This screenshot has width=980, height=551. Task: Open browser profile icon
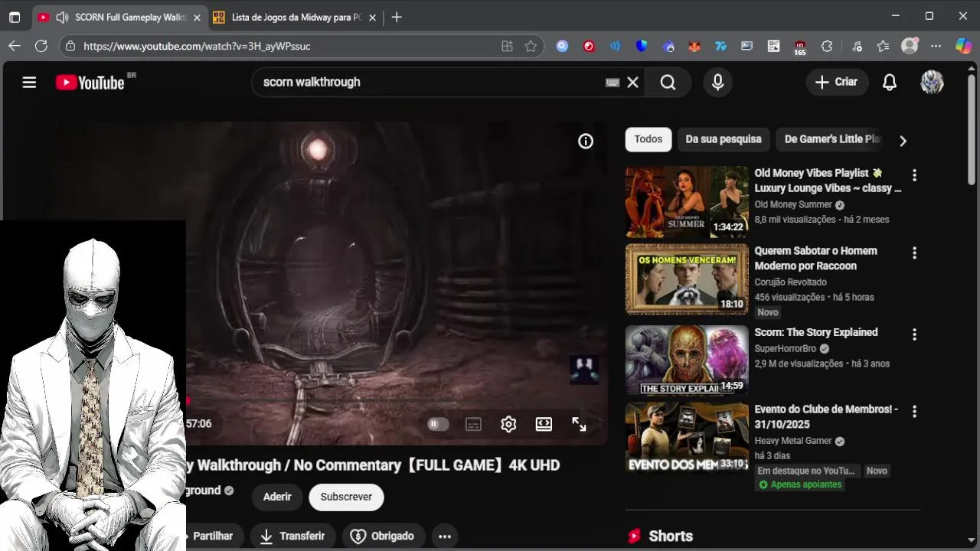[x=910, y=46]
